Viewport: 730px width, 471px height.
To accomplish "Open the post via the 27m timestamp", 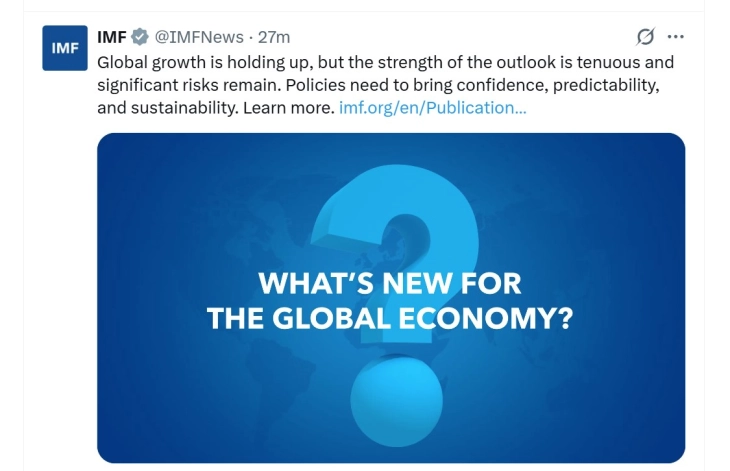I will (x=274, y=37).
